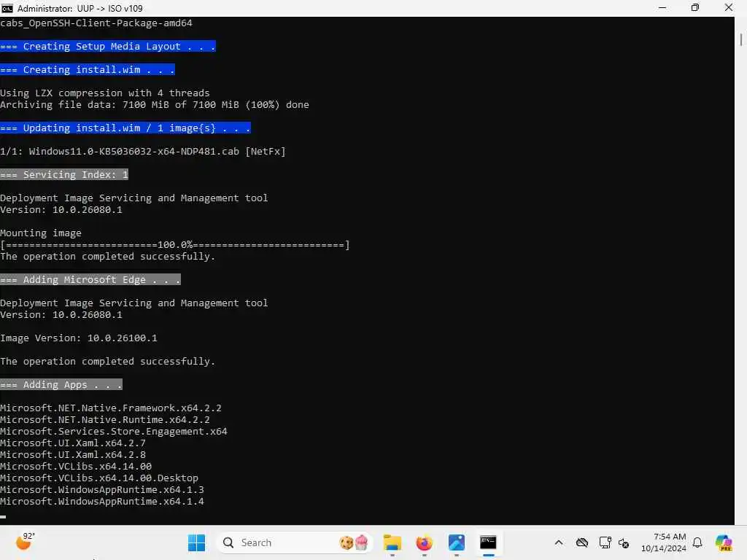This screenshot has width=747, height=560.
Task: Restore down the console window
Action: click(695, 7)
